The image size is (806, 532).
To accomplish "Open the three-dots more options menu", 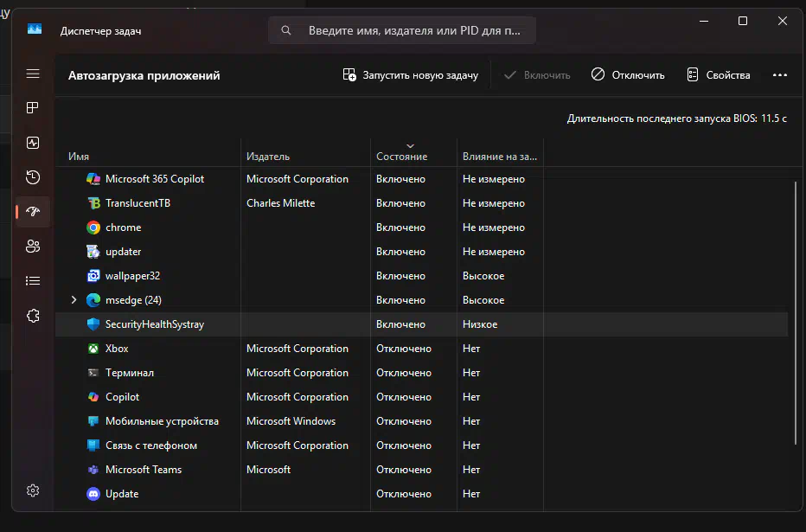I will pos(779,75).
